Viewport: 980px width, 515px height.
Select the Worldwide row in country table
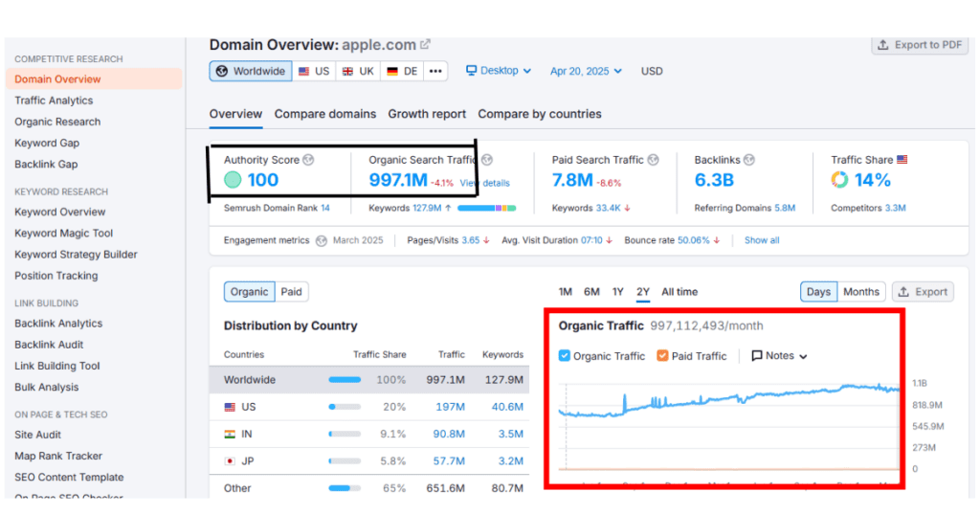(369, 380)
